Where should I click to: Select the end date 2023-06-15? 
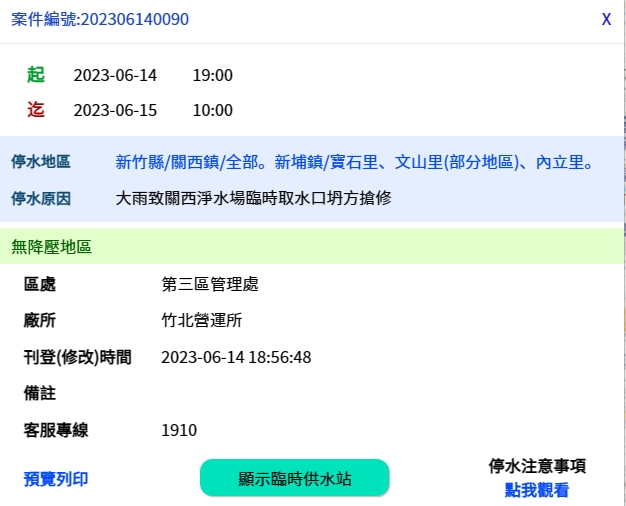(x=115, y=110)
